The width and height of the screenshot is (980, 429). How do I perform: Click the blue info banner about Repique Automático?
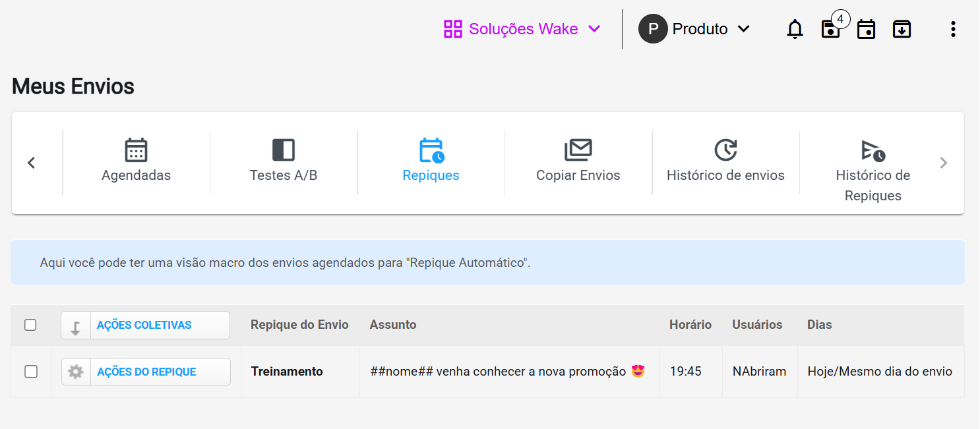pyautogui.click(x=487, y=262)
